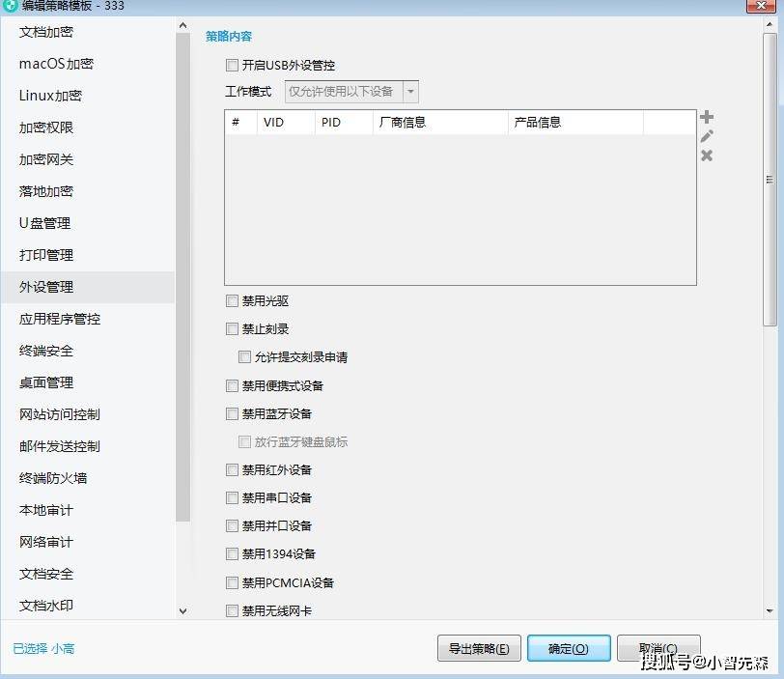Image resolution: width=784 pixels, height=679 pixels.
Task: Click content pane scroll-down arrow
Action: [770, 610]
